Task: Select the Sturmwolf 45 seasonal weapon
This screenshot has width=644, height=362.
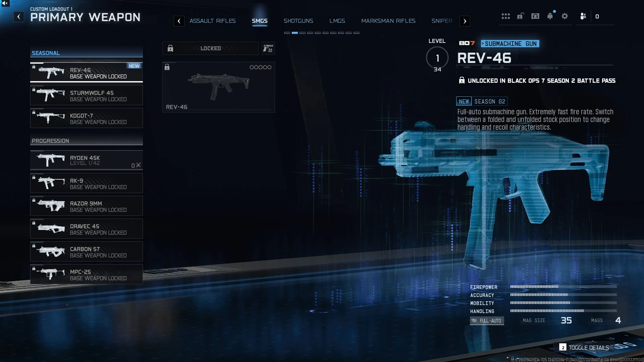Action: [87, 96]
